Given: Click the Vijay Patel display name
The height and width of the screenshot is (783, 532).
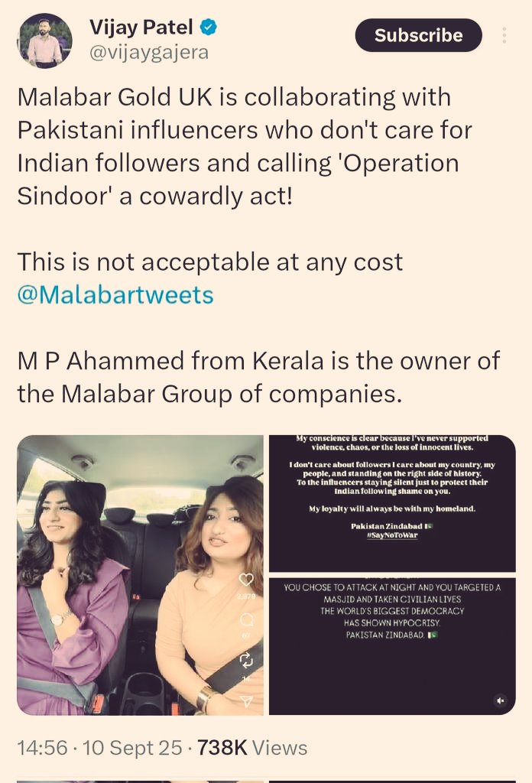Looking at the screenshot, I should pos(141,27).
